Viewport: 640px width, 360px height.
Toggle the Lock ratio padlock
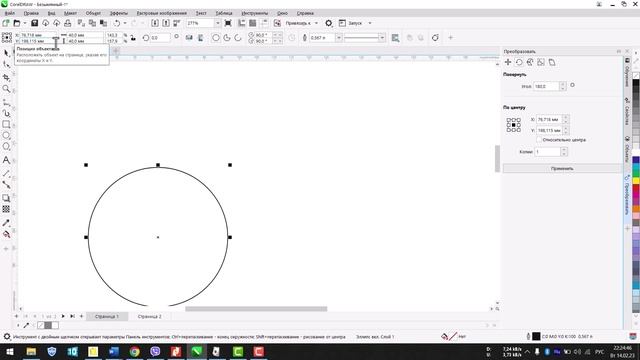[x=133, y=38]
